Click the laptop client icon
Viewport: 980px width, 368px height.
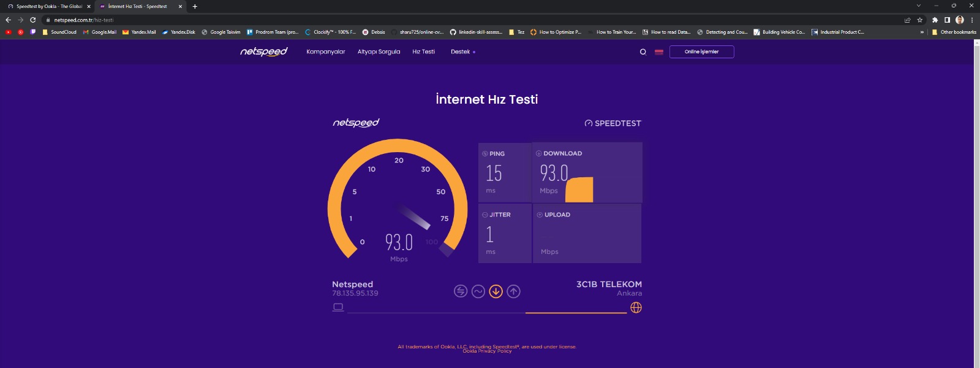[x=338, y=307]
